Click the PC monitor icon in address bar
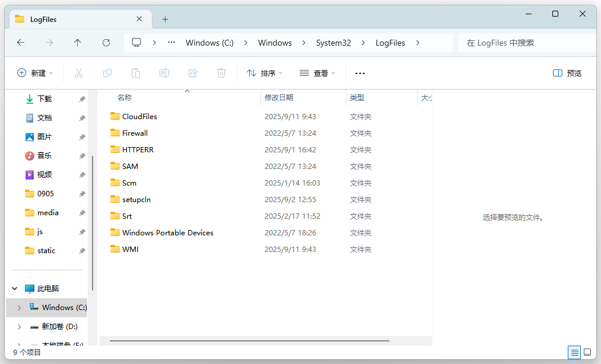The image size is (601, 364). [136, 43]
